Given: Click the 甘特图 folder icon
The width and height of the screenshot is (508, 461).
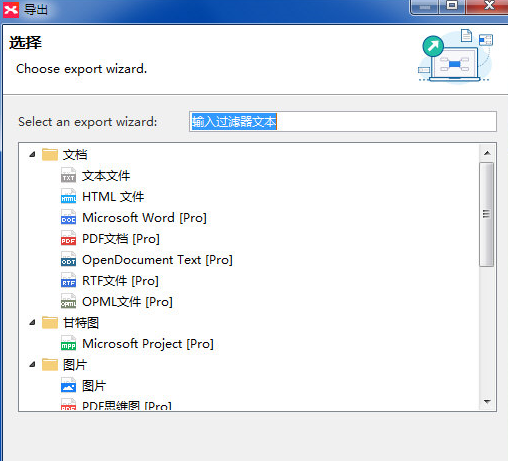Looking at the screenshot, I should click(x=50, y=323).
